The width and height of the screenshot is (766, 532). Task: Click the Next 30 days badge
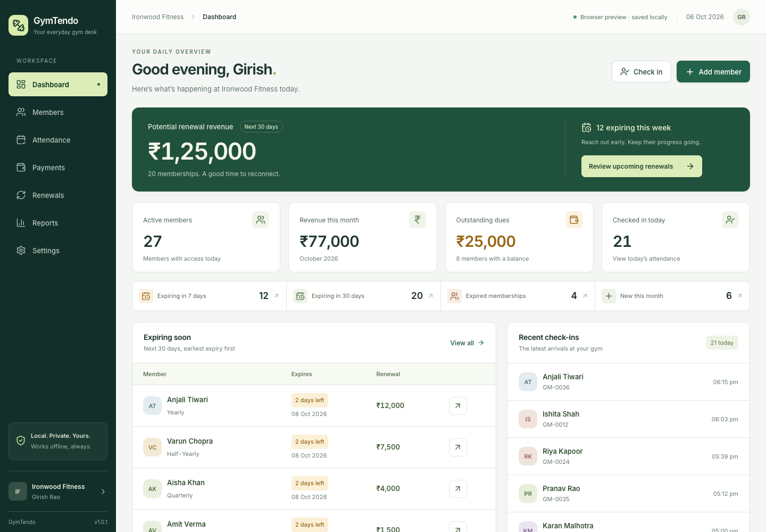coord(261,127)
